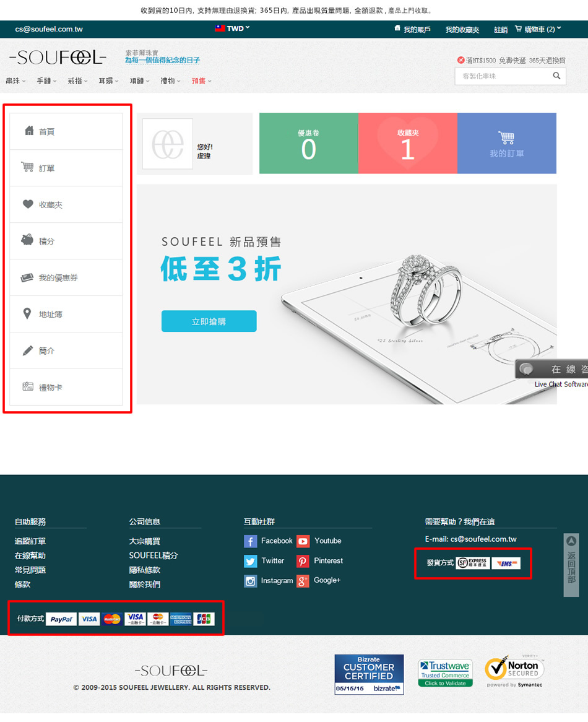Open the 我的賬戶 link in top bar
Screen dimensions: 588x722
click(417, 30)
